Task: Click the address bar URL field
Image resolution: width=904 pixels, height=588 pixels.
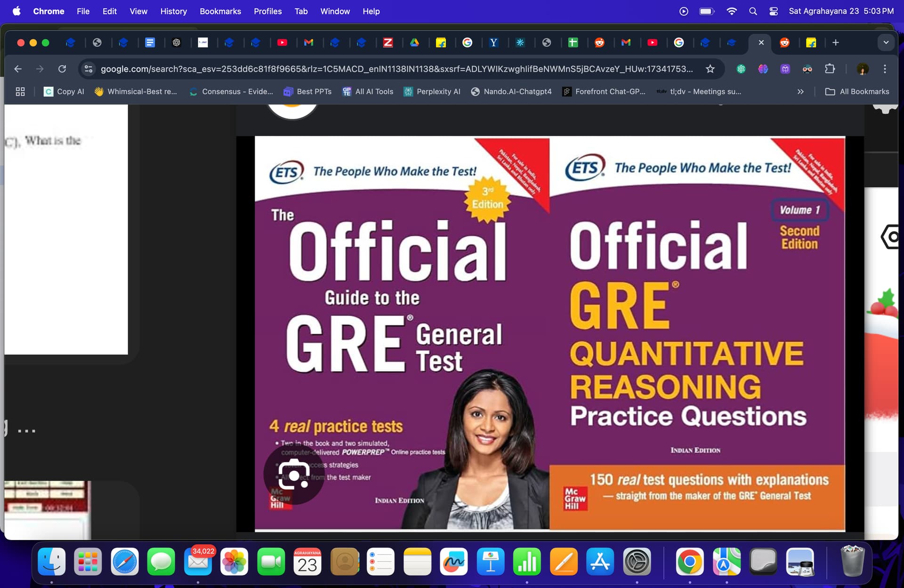Action: (x=395, y=69)
